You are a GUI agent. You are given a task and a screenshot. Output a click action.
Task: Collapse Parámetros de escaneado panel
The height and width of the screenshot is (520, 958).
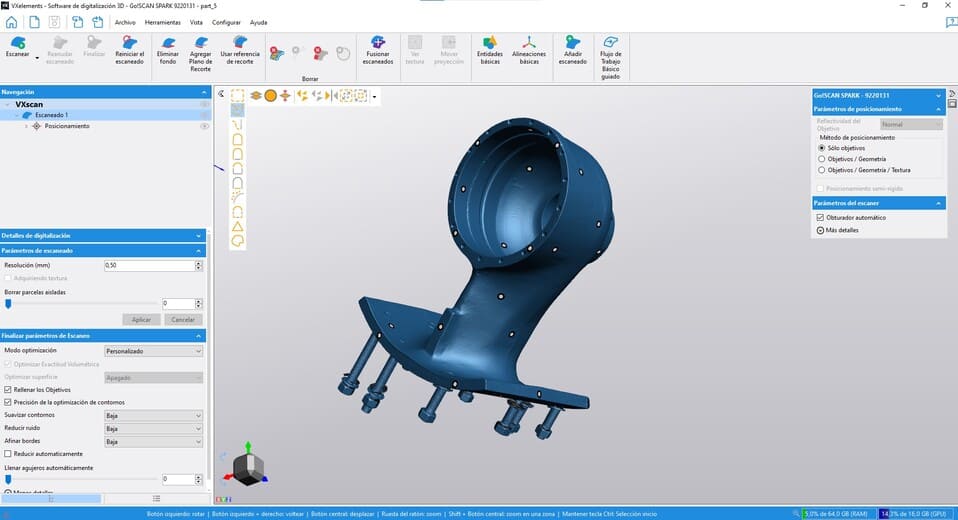point(198,250)
